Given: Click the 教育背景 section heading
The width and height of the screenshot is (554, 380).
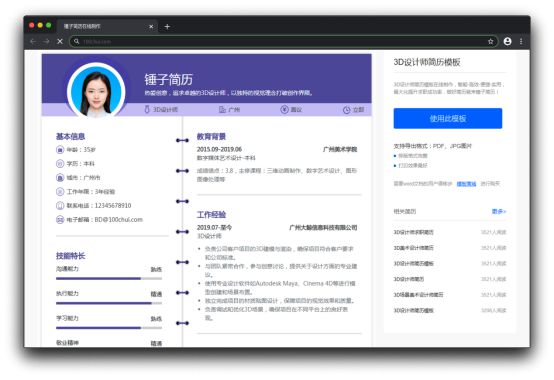Looking at the screenshot, I should click(x=211, y=136).
